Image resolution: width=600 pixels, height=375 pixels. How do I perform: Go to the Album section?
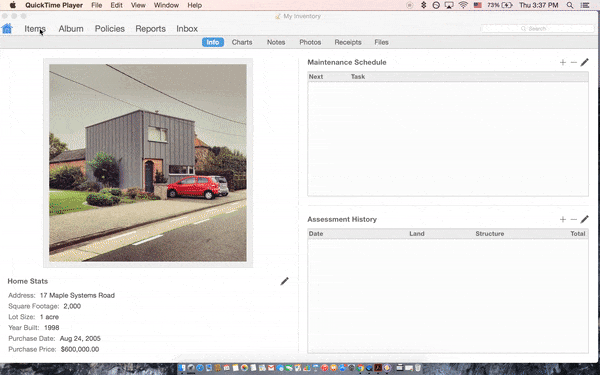[71, 29]
